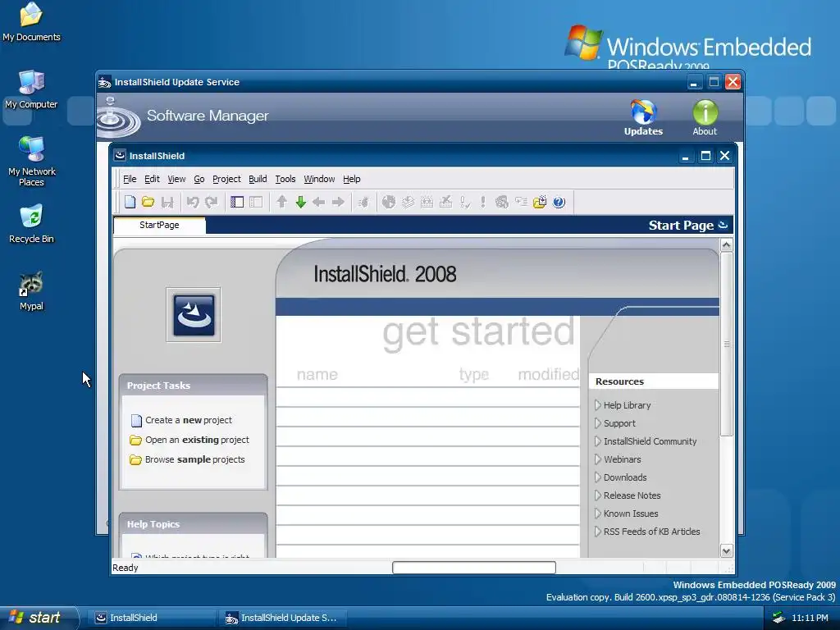Open the View menu

pos(176,179)
